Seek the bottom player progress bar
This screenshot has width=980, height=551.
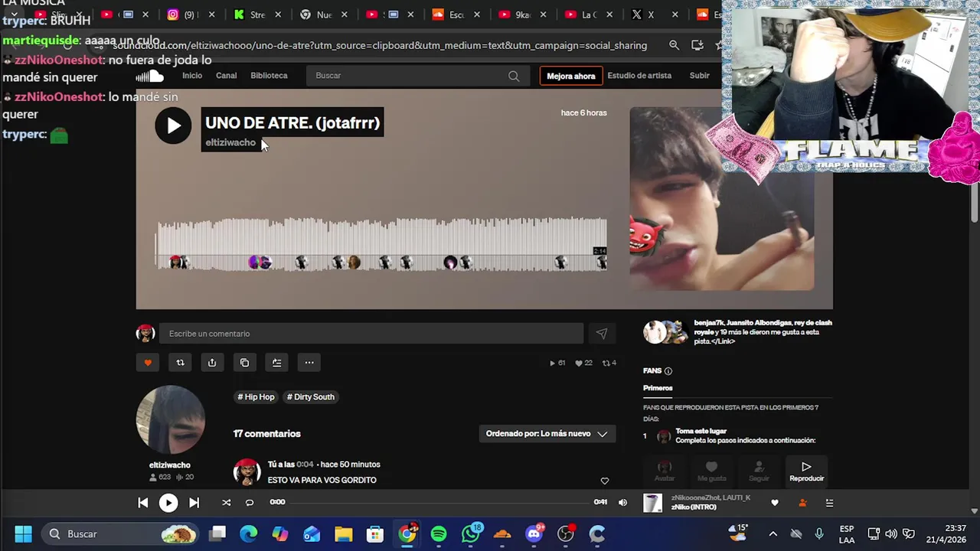[x=439, y=503]
